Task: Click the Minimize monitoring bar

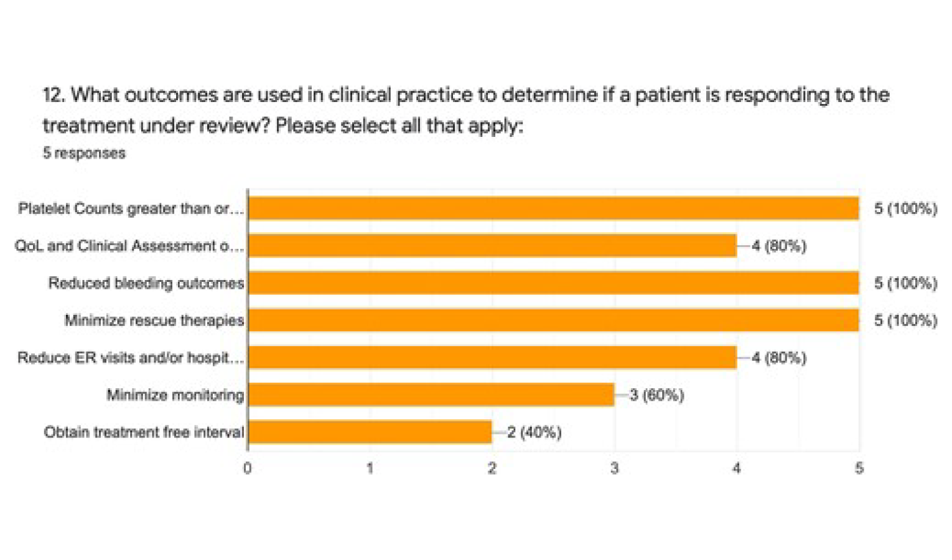Action: pyautogui.click(x=431, y=395)
